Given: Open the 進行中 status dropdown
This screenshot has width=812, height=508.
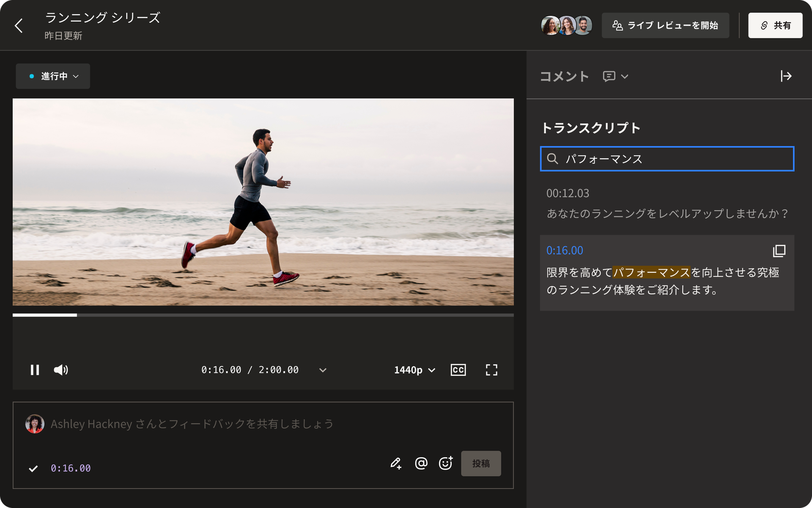Looking at the screenshot, I should (x=52, y=76).
